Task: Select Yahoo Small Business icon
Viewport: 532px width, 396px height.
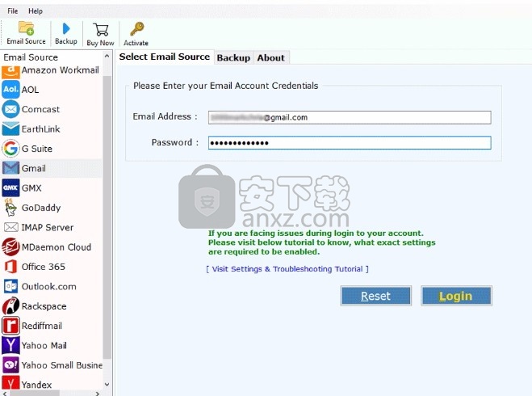Action: [10, 364]
